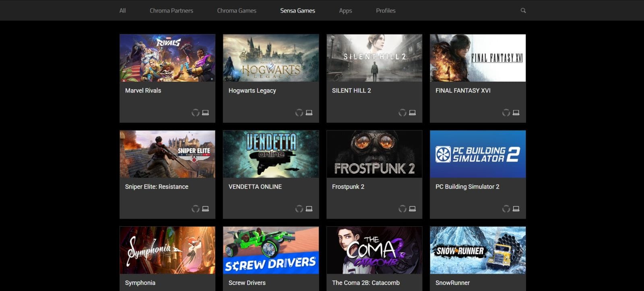The width and height of the screenshot is (644, 291).
Task: Select the Silent Hill 2 cover art
Action: (374, 58)
